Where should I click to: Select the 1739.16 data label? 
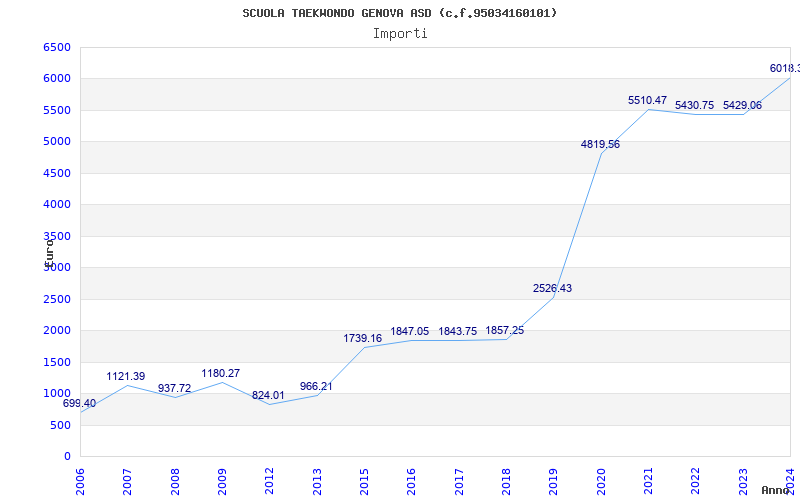362,338
